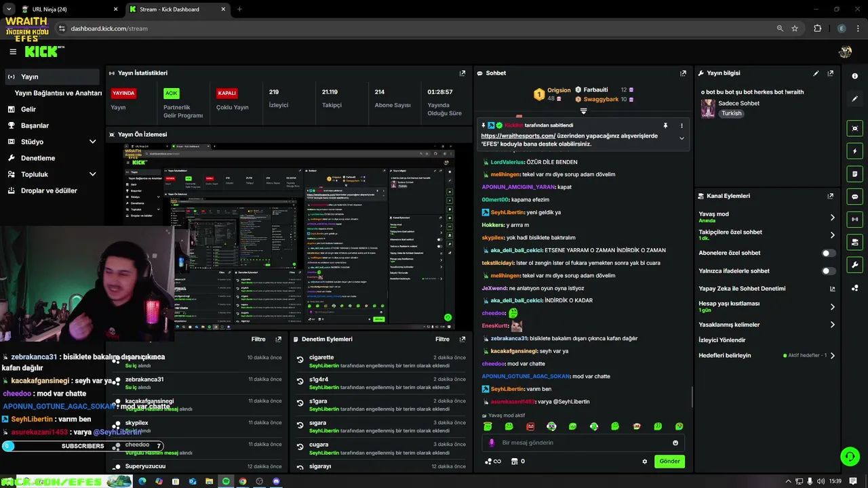Click the taskbar volume icon
The width and height of the screenshot is (868, 488).
(x=820, y=481)
